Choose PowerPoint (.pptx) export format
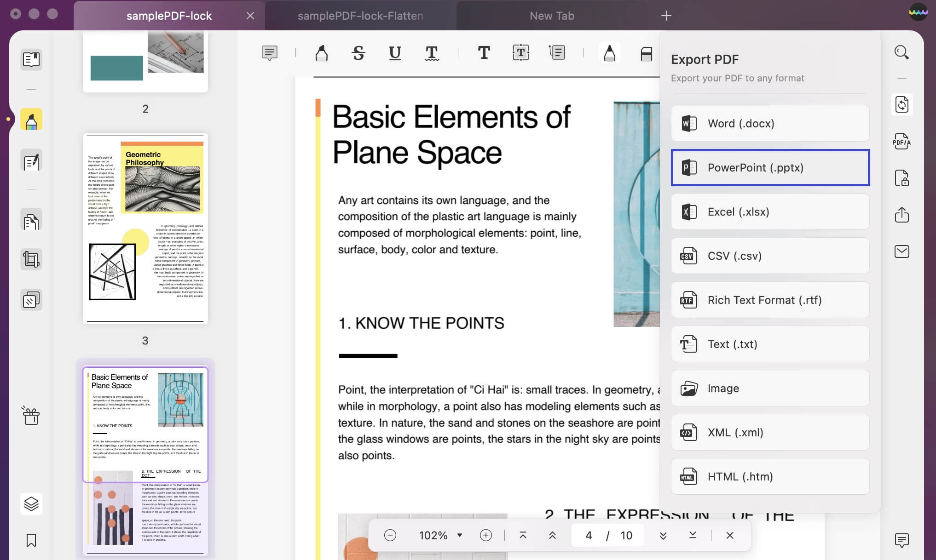This screenshot has height=560, width=936. 770,167
